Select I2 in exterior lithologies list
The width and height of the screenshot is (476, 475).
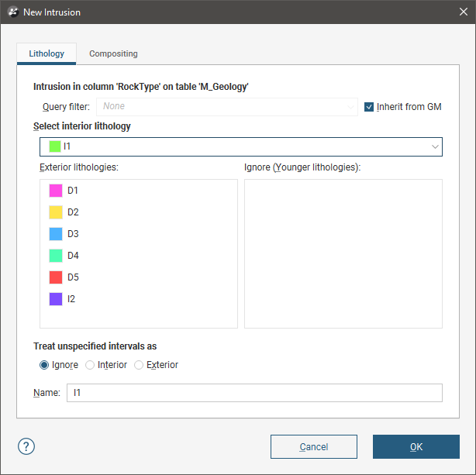point(71,299)
